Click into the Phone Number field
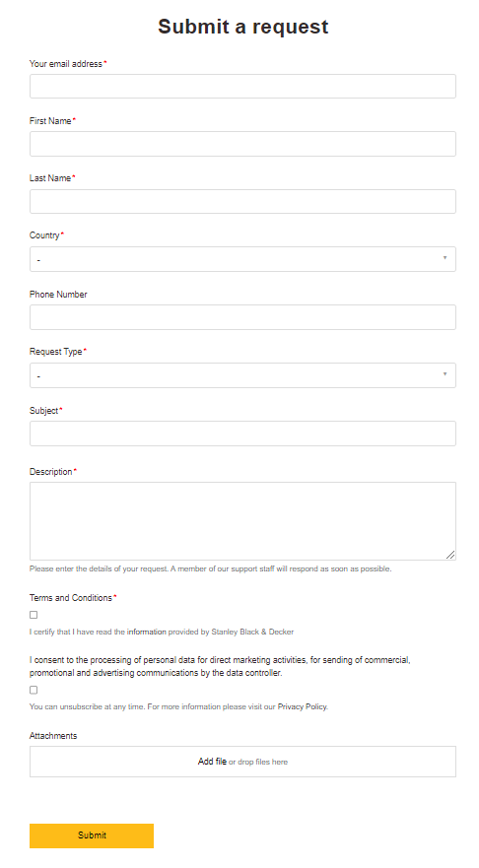 tap(242, 317)
